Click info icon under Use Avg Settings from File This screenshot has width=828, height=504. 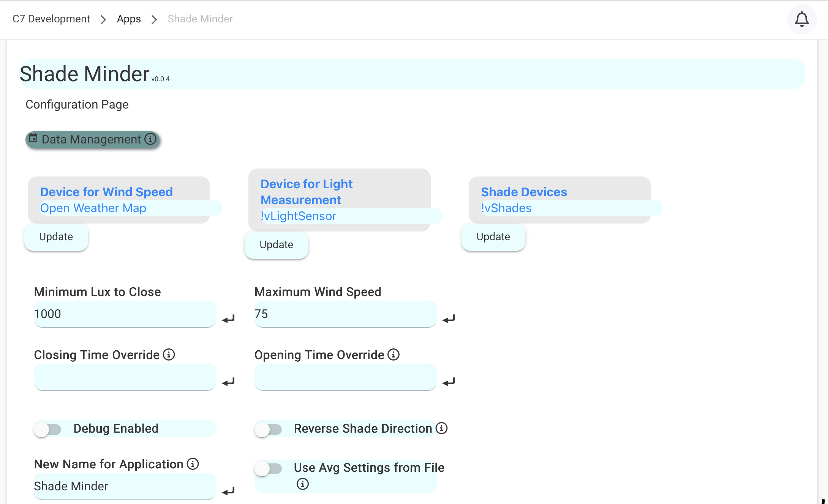302,484
